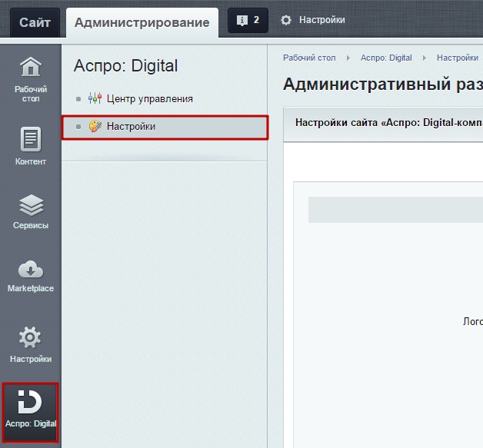Viewport: 483px width, 448px height.
Task: Click the Контент label in sidebar
Action: coord(31,161)
